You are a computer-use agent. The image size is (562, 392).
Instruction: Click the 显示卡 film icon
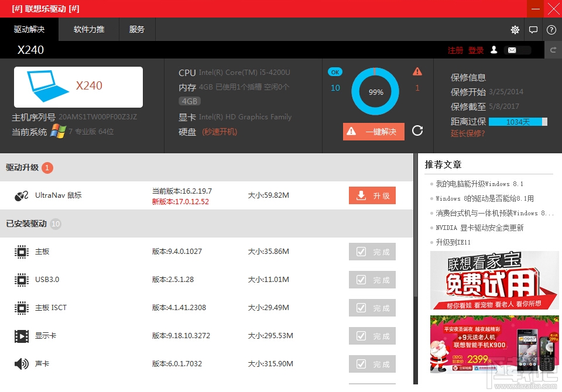pos(22,336)
